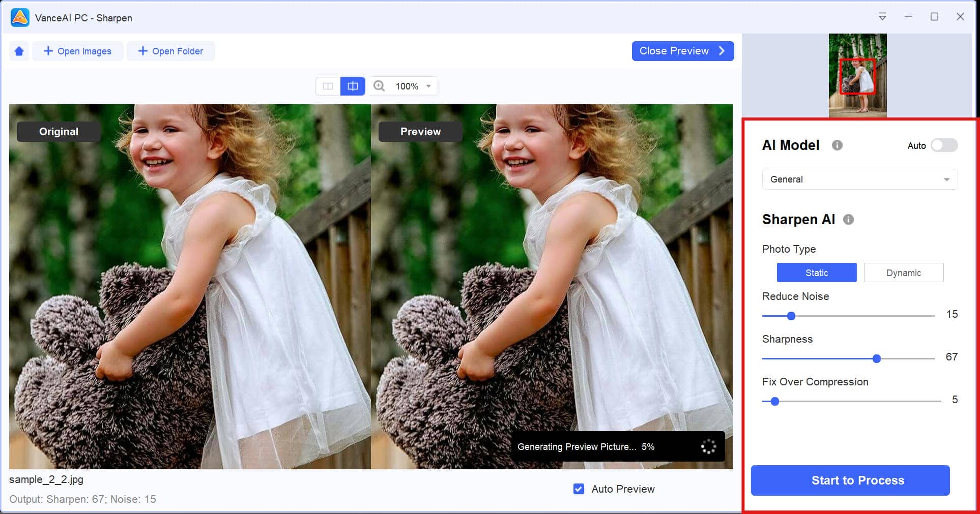Expand the 100% zoom level dropdown
This screenshot has width=980, height=514.
(x=414, y=86)
